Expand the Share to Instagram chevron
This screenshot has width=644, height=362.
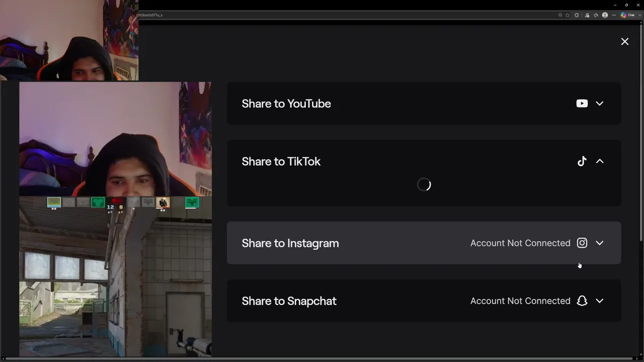[600, 243]
